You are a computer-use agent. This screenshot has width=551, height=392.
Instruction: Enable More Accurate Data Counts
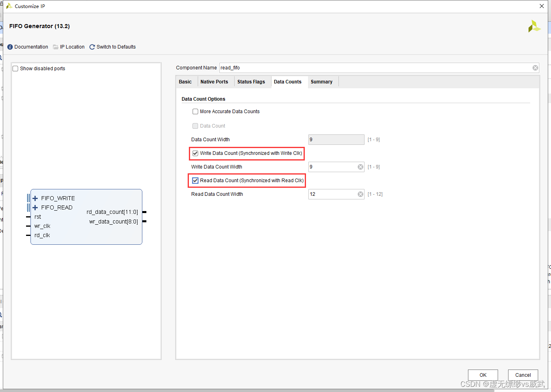195,112
